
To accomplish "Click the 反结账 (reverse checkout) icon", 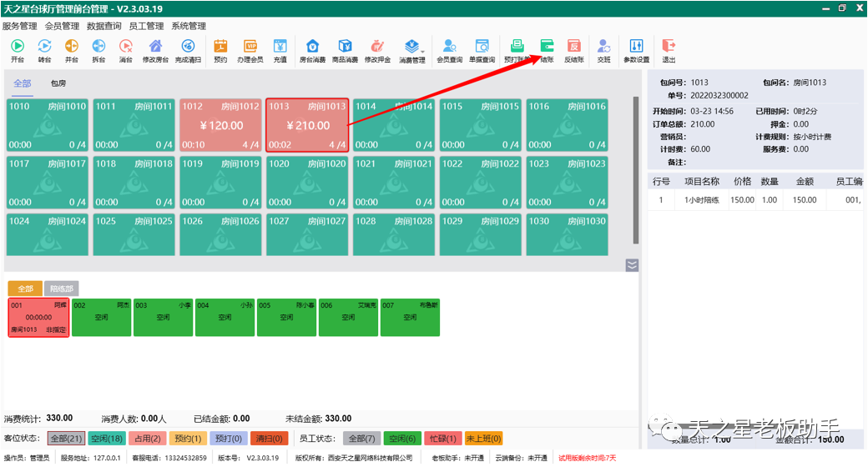I will (574, 50).
